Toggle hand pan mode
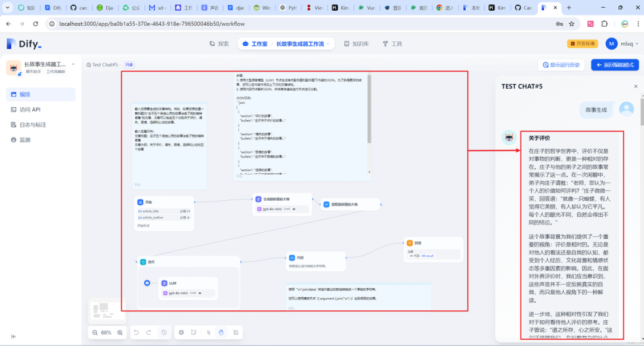644x346 pixels. pos(221,332)
